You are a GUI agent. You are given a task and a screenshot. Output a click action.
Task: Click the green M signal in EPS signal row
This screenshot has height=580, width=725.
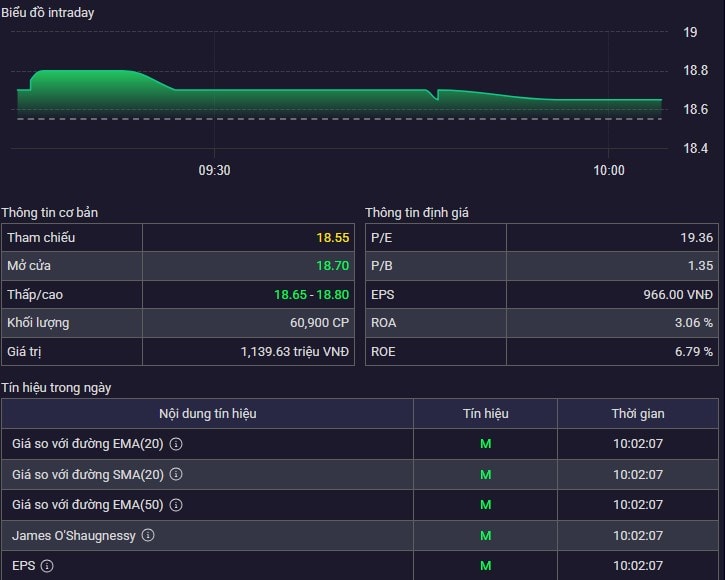coord(485,566)
